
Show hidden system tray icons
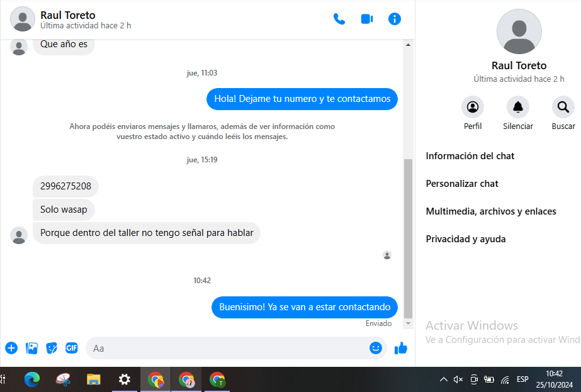(x=443, y=379)
